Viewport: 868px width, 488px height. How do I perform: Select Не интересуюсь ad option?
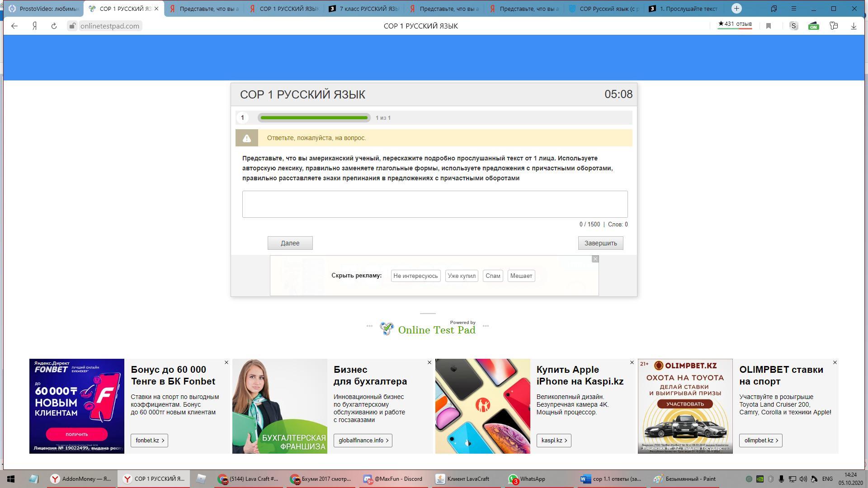tap(415, 276)
